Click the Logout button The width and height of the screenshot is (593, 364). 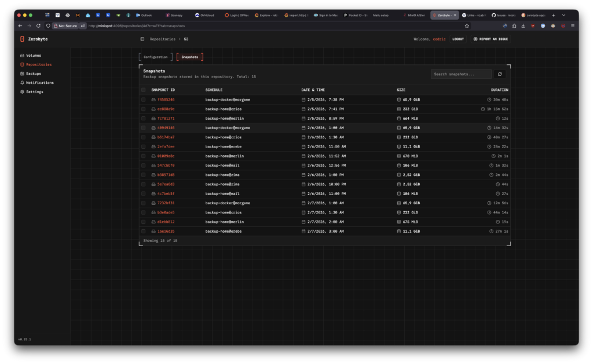point(458,39)
